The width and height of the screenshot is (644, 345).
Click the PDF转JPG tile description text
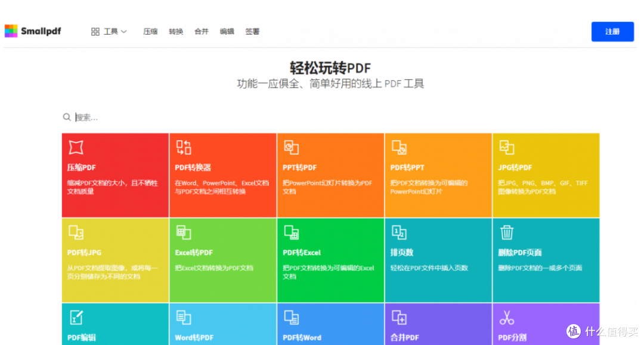(112, 272)
